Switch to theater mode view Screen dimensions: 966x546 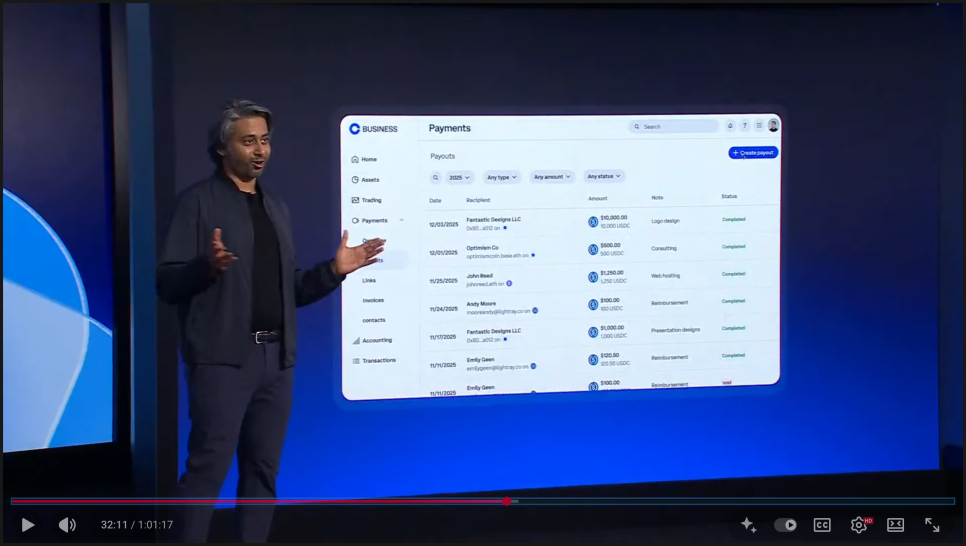[x=895, y=525]
